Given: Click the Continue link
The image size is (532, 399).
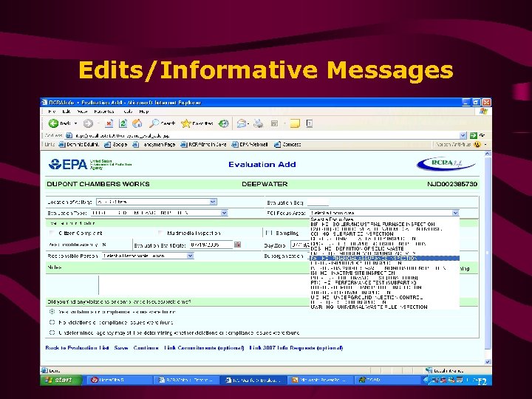Looking at the screenshot, I should coord(146,348).
